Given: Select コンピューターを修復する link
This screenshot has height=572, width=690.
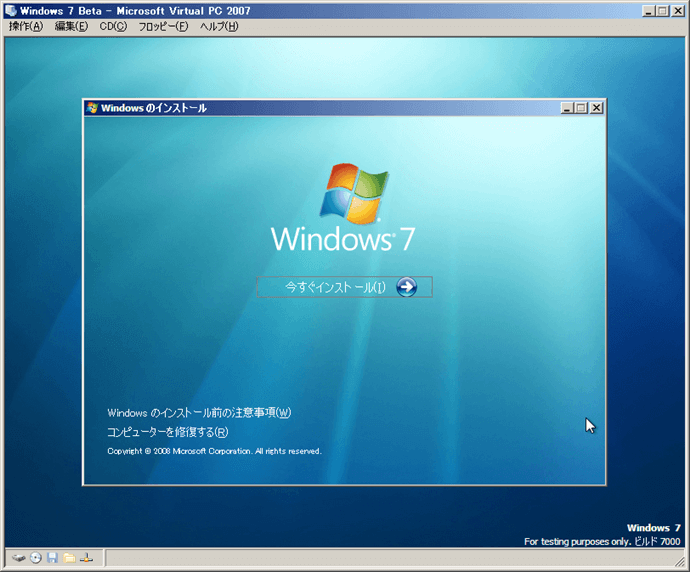Looking at the screenshot, I should pos(167,432).
